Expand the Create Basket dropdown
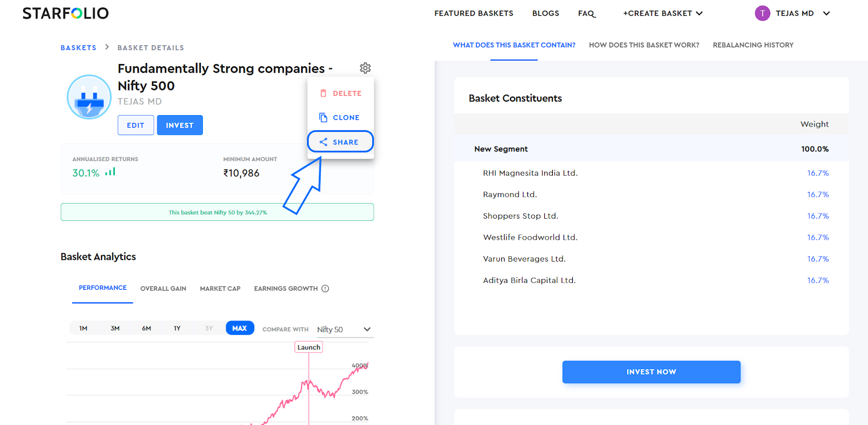 tap(662, 14)
